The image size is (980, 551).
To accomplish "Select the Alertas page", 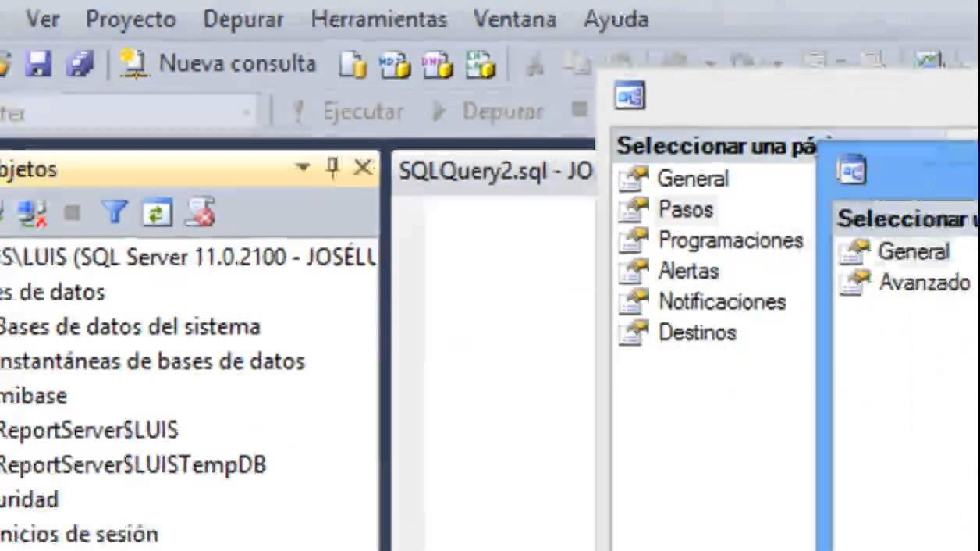I will [689, 271].
